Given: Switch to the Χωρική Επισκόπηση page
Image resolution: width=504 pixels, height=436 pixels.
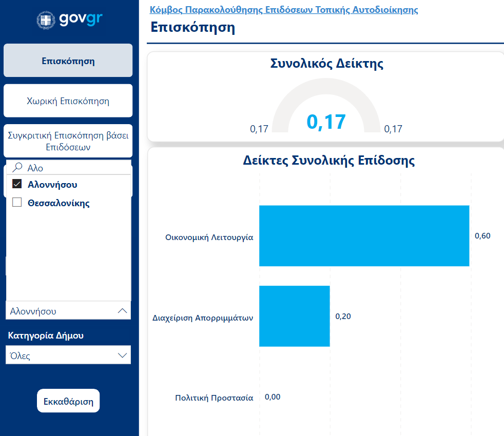Looking at the screenshot, I should tap(68, 101).
